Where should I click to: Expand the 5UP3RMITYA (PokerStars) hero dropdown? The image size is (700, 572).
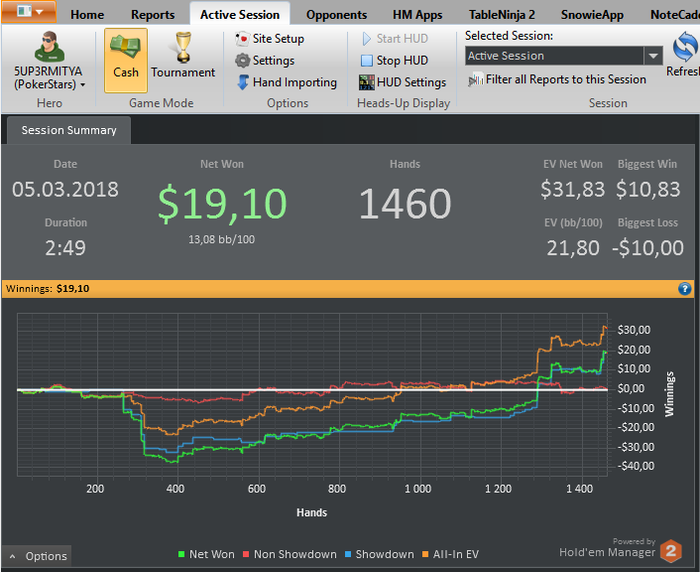click(x=83, y=84)
